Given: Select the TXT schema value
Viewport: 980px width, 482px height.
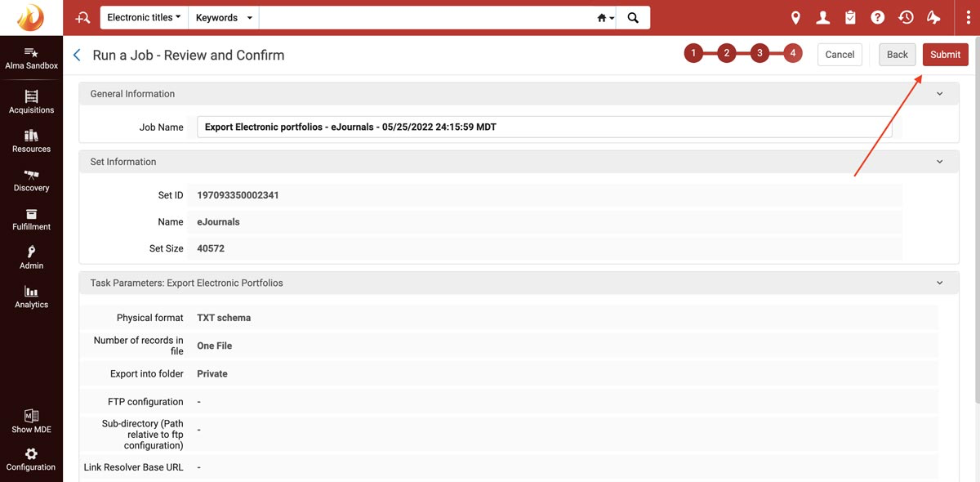Looking at the screenshot, I should click(x=224, y=318).
